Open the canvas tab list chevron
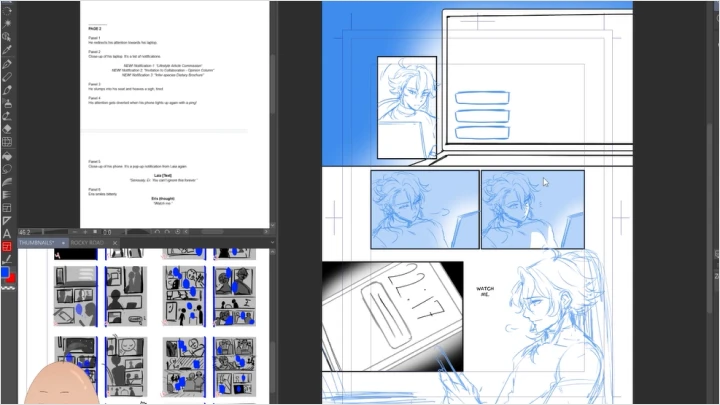 272,242
